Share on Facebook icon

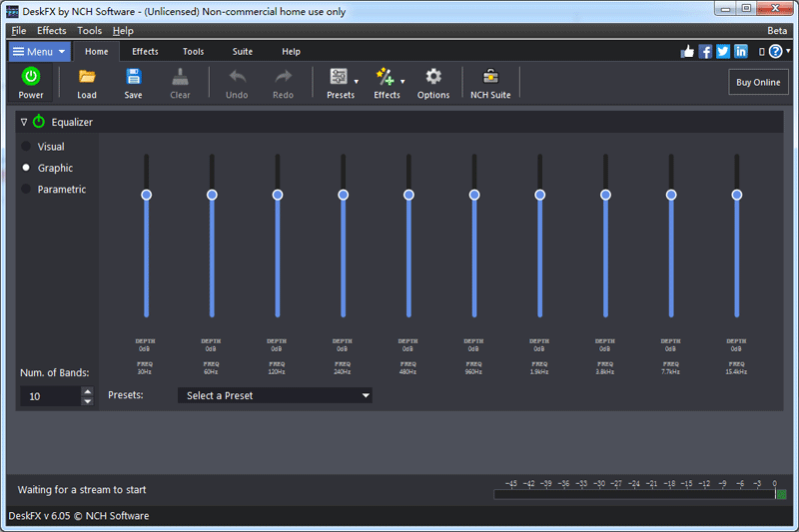pyautogui.click(x=705, y=52)
